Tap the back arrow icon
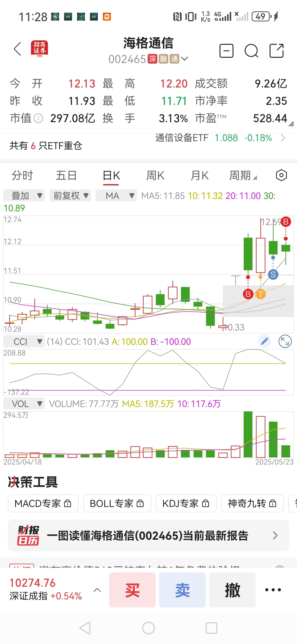 (x=17, y=49)
